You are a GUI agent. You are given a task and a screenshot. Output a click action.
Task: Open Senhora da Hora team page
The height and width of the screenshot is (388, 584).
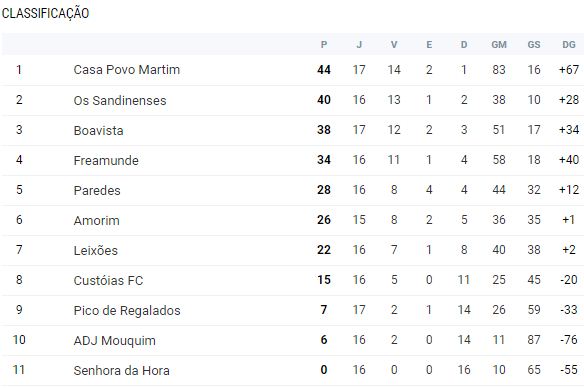(121, 370)
